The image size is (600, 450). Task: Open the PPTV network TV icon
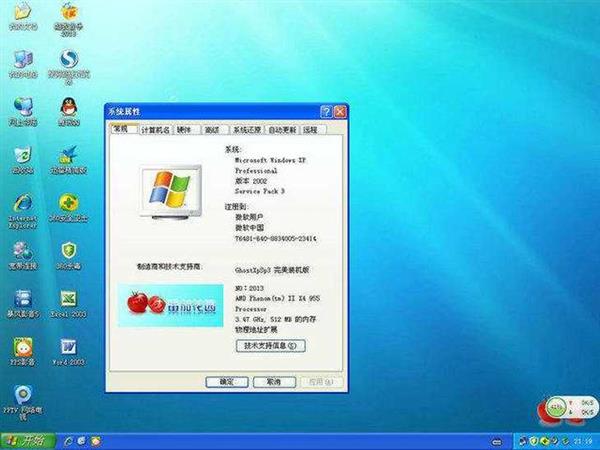[23, 403]
